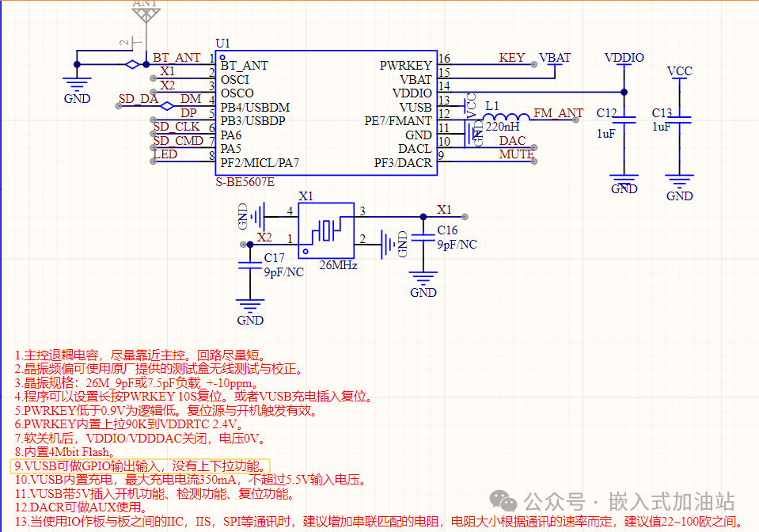Select the FM_ANT net label

(558, 113)
